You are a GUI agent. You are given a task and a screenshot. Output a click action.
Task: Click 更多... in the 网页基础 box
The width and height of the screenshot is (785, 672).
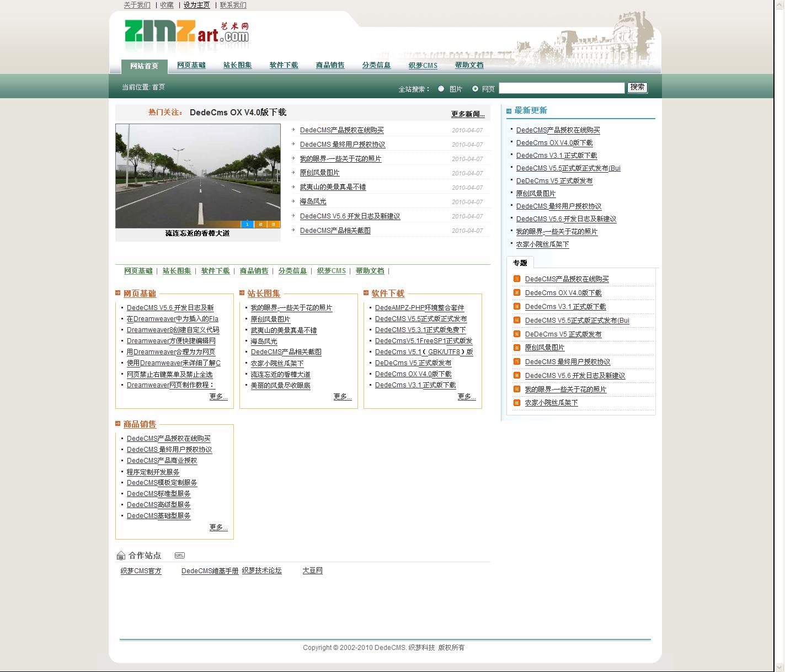pos(218,397)
